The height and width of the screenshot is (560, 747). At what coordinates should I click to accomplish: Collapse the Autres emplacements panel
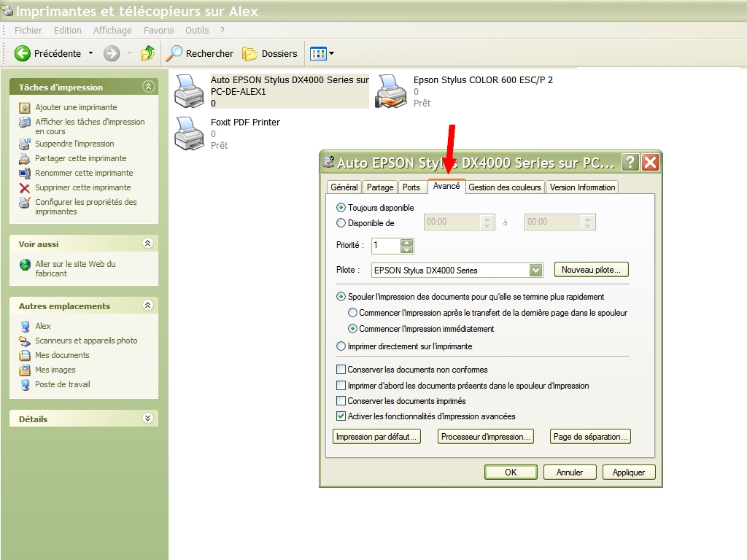coord(148,306)
